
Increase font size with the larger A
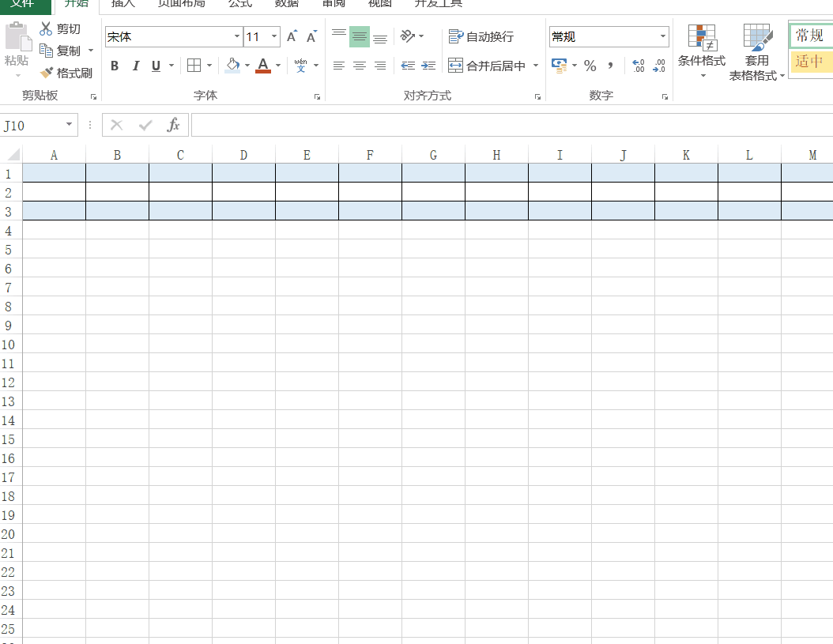(x=292, y=36)
